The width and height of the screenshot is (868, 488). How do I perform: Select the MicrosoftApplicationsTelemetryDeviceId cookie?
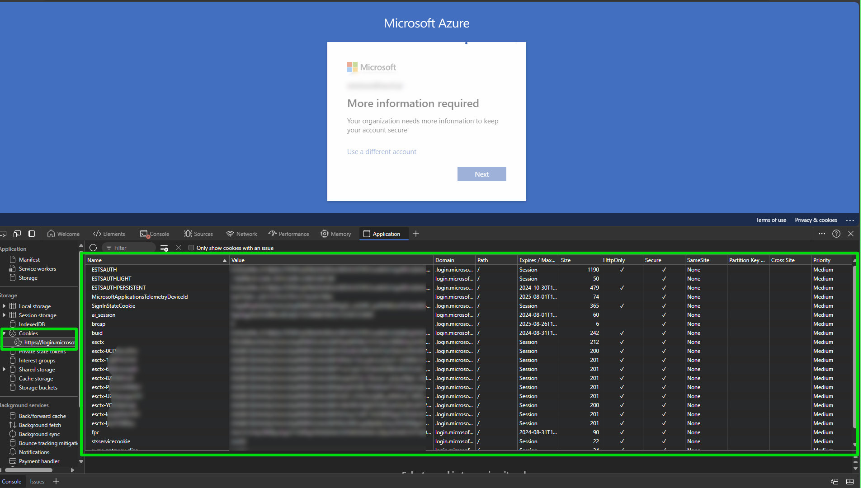pyautogui.click(x=469, y=297)
